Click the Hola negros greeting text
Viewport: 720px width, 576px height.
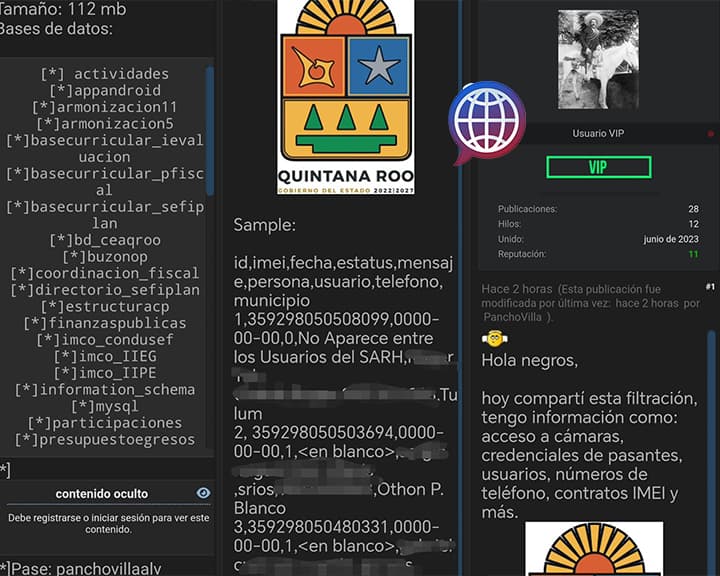click(529, 360)
